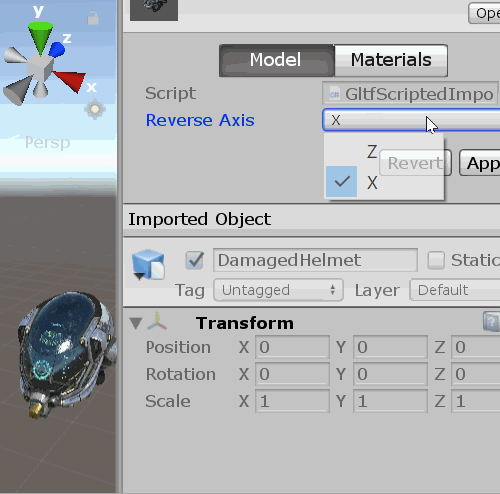
Task: Click the DamagedHelmet name field
Action: pyautogui.click(x=315, y=260)
